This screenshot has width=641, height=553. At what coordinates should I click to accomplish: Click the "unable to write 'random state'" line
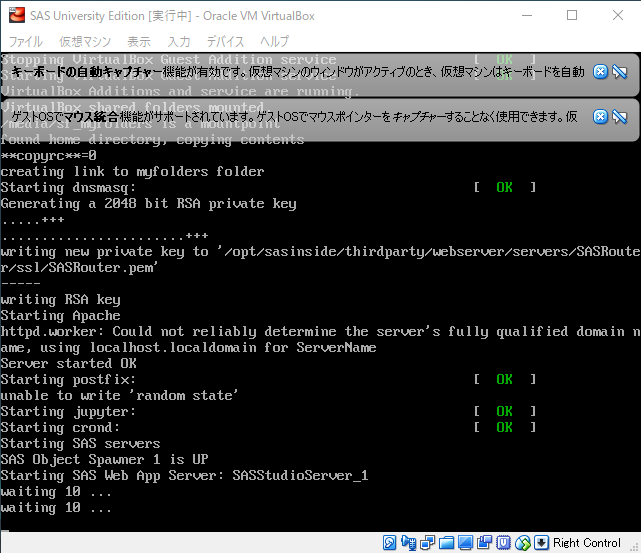click(119, 396)
